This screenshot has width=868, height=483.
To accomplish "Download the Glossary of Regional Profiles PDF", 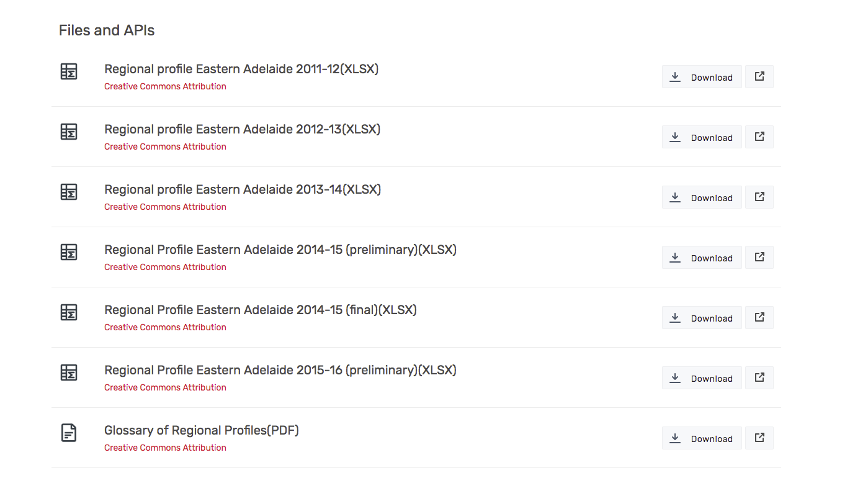I will pos(702,438).
